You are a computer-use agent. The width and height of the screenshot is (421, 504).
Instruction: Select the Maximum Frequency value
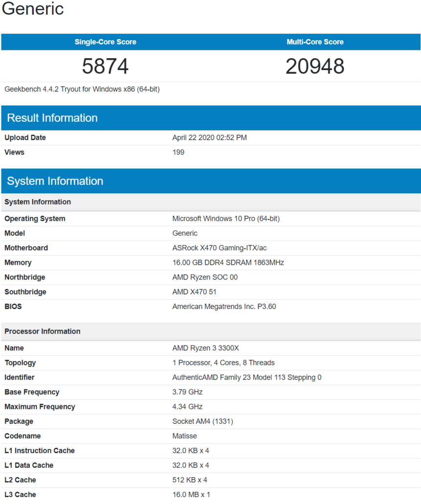pyautogui.click(x=186, y=407)
